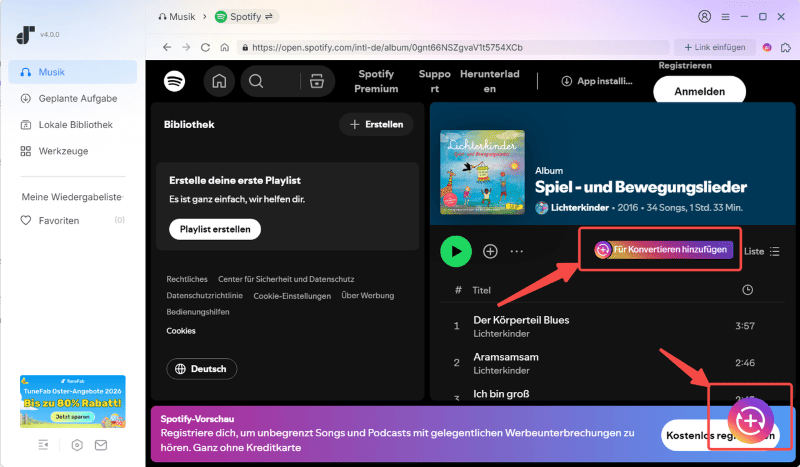Click the browser home icon
Viewport: 800px width, 467px height.
pyautogui.click(x=224, y=47)
